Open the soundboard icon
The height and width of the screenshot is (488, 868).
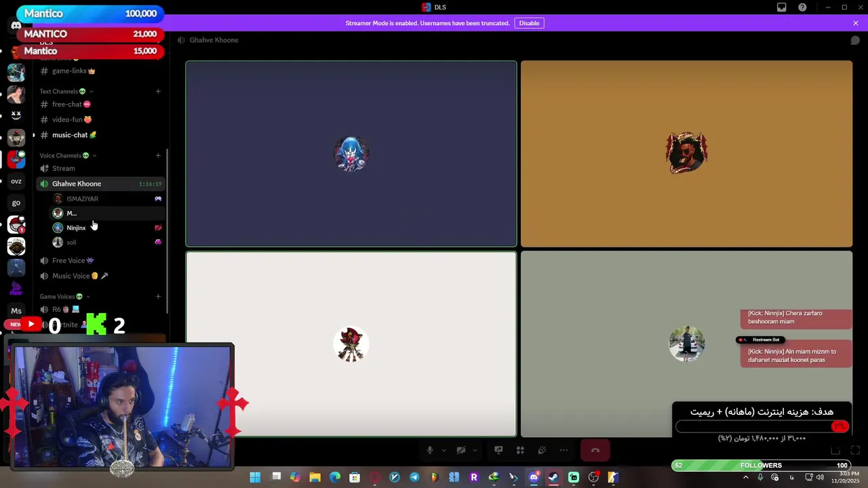[542, 450]
